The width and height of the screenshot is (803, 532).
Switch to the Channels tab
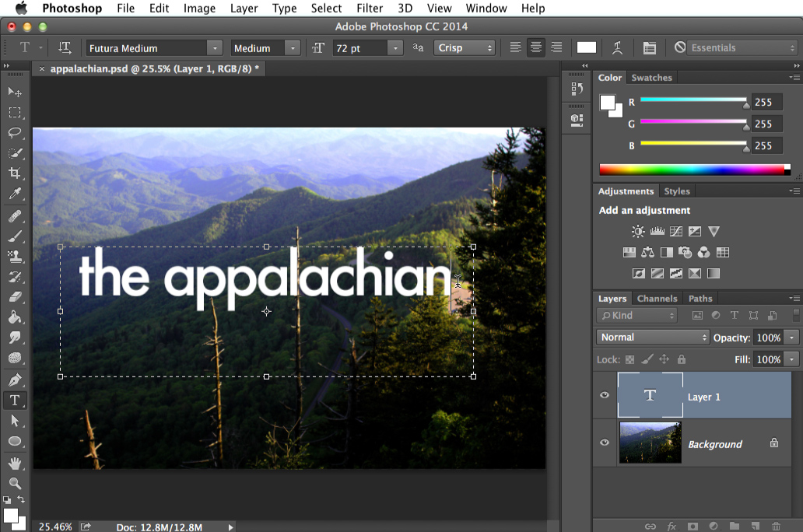[x=657, y=298]
